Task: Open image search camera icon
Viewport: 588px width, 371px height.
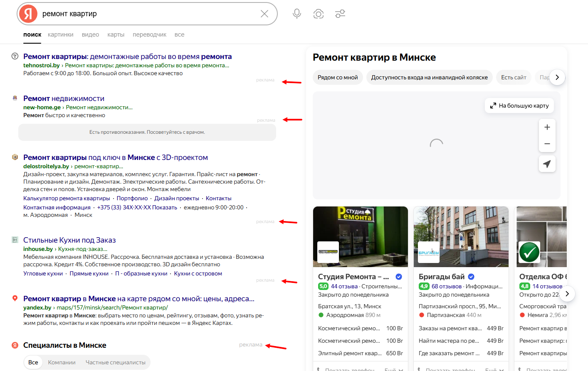Action: pos(319,14)
